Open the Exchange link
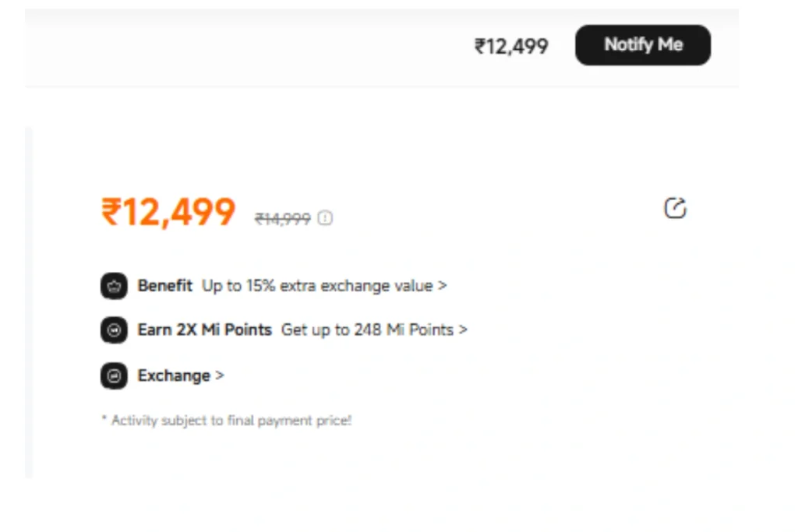This screenshot has height=532, width=798. pyautogui.click(x=174, y=375)
